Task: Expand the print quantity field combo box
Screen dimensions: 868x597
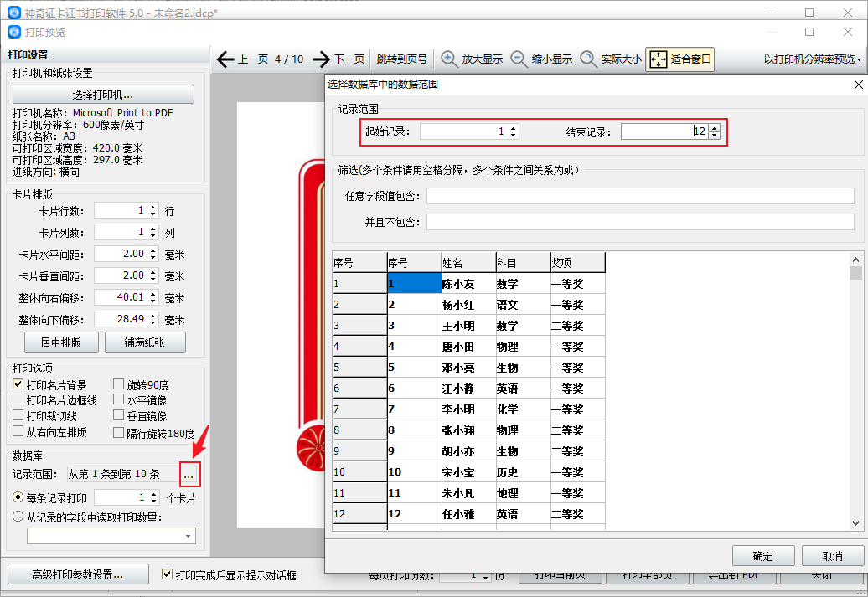Action: point(189,536)
